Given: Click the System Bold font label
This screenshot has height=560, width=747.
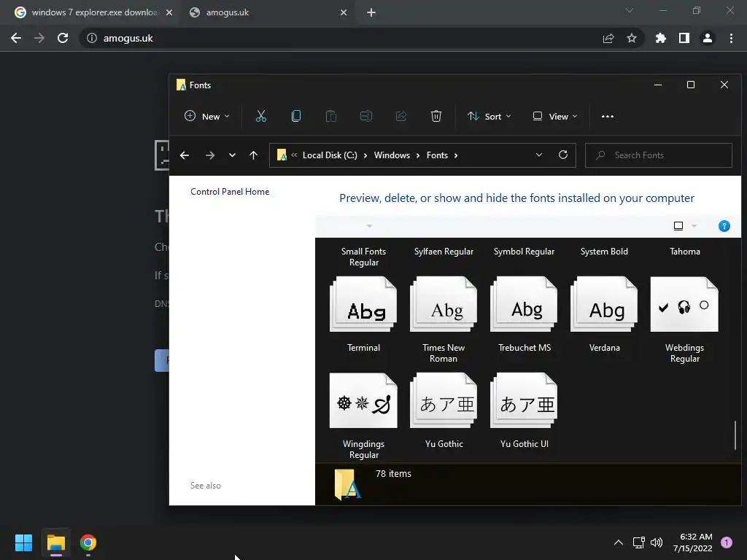Looking at the screenshot, I should click(x=604, y=252).
